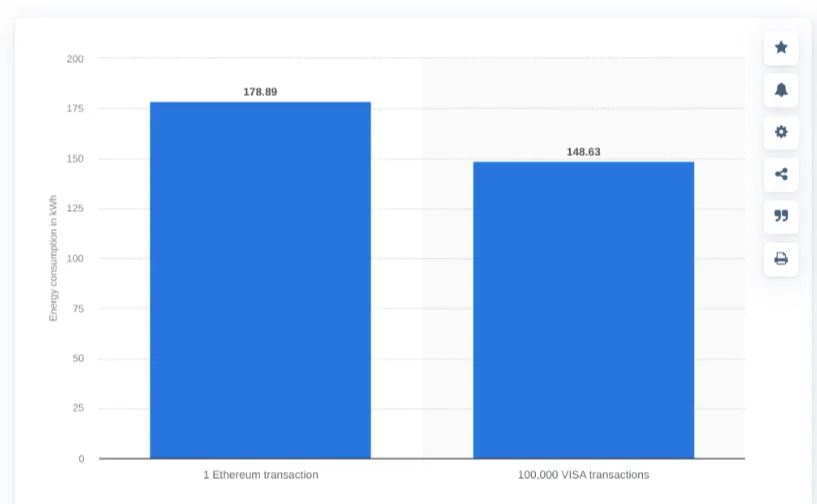Click the 200 y-axis tick label
817x504 pixels.
(75, 59)
